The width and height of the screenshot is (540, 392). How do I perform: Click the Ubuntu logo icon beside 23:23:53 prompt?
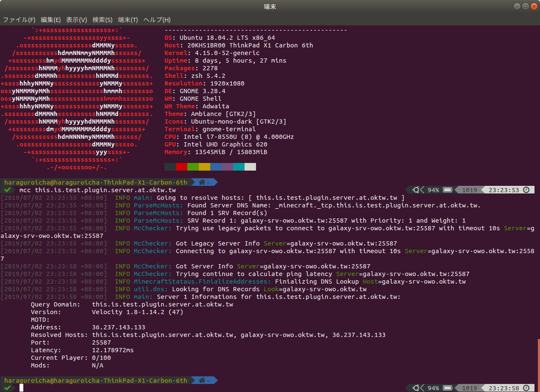tap(416, 190)
